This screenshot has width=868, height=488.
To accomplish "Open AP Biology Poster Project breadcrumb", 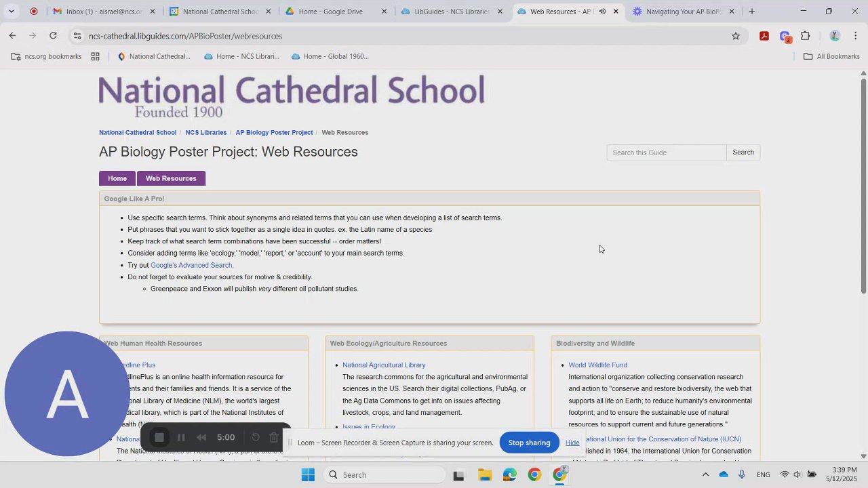I will pyautogui.click(x=274, y=133).
